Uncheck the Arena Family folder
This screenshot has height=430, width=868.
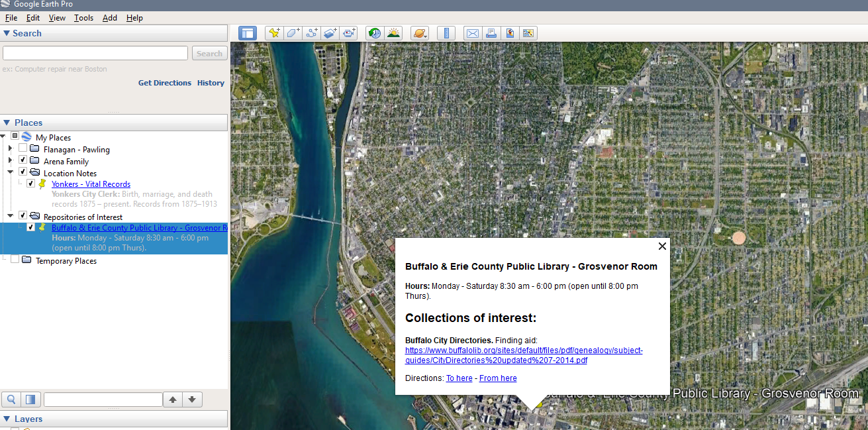23,161
